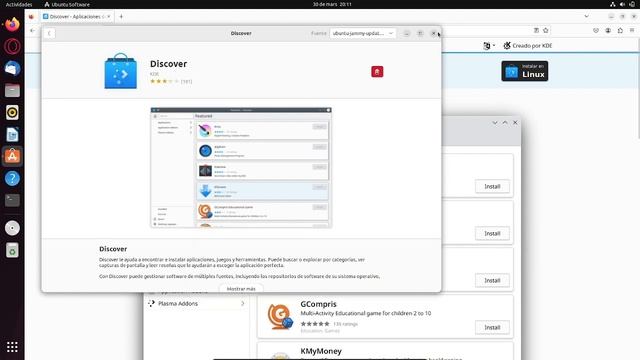
Task: Open Firefox View pinned icon
Action: click(x=31, y=17)
